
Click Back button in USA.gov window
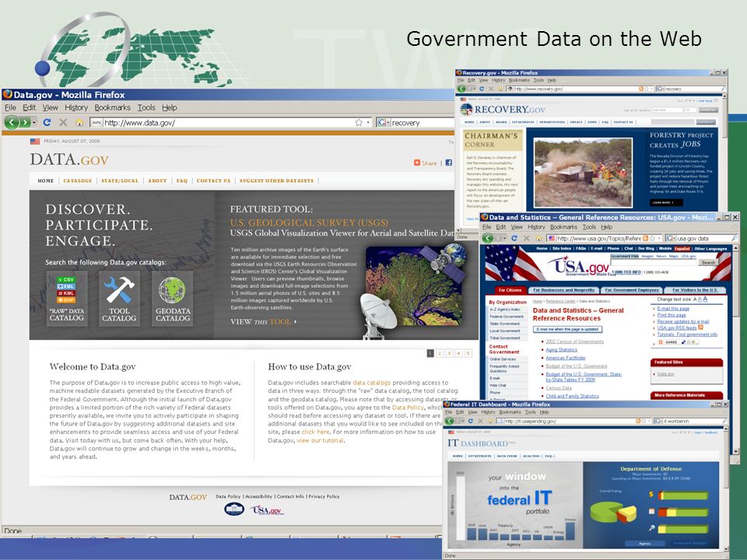[x=488, y=238]
